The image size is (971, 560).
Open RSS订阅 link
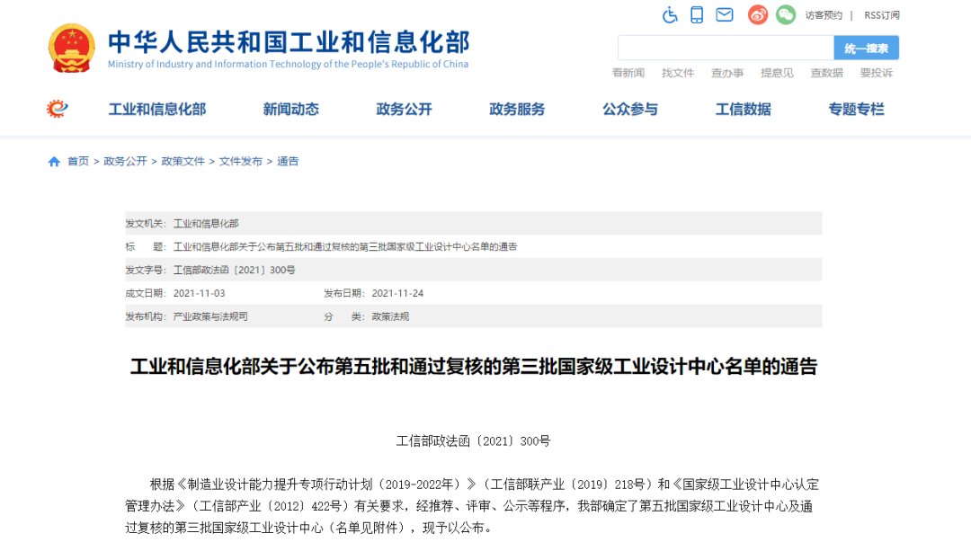[882, 15]
